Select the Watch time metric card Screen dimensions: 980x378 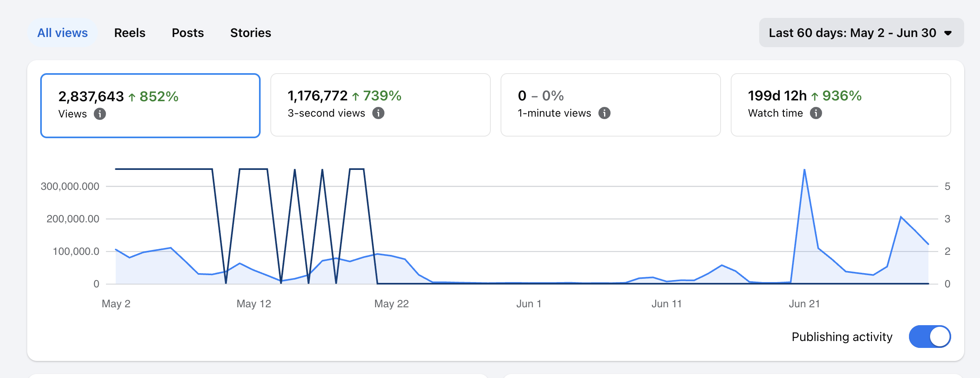click(841, 105)
